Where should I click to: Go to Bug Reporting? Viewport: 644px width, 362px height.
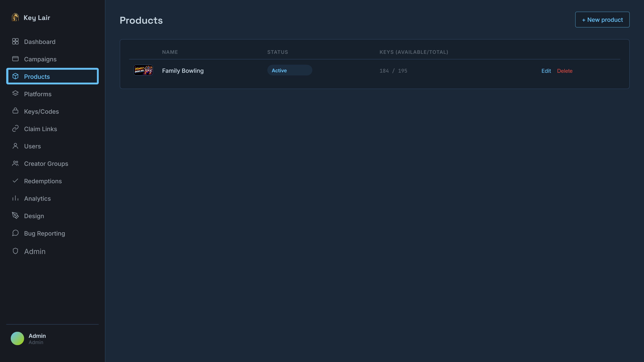[x=44, y=234]
